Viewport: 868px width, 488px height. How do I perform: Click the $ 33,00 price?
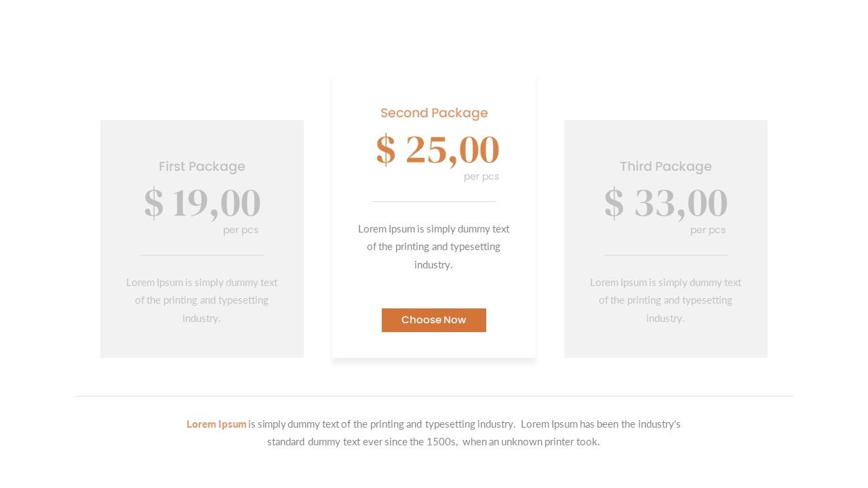tap(666, 203)
